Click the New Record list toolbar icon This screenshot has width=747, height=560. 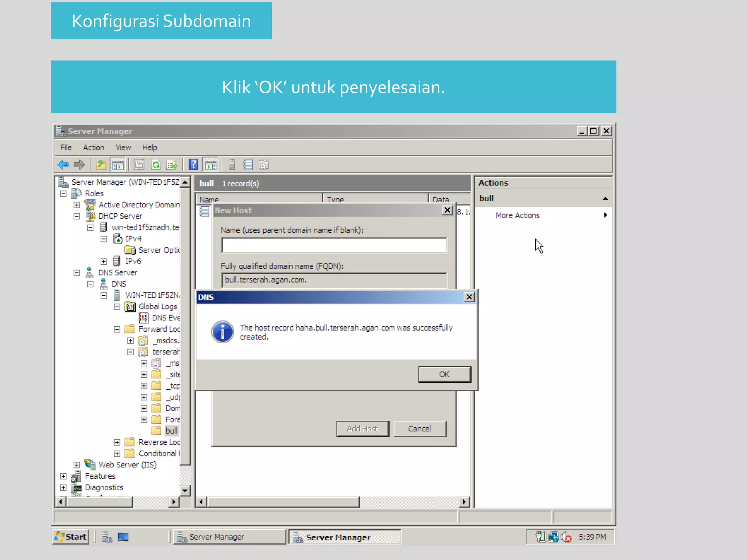coord(248,165)
